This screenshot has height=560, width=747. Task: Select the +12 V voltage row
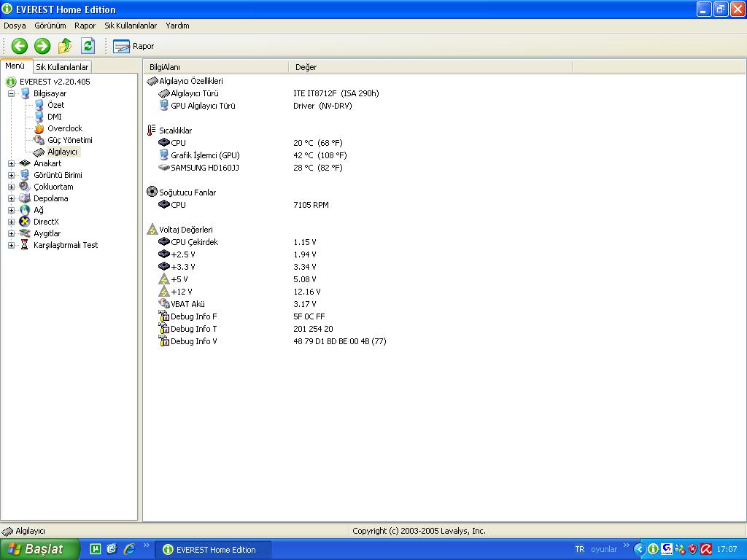[239, 292]
